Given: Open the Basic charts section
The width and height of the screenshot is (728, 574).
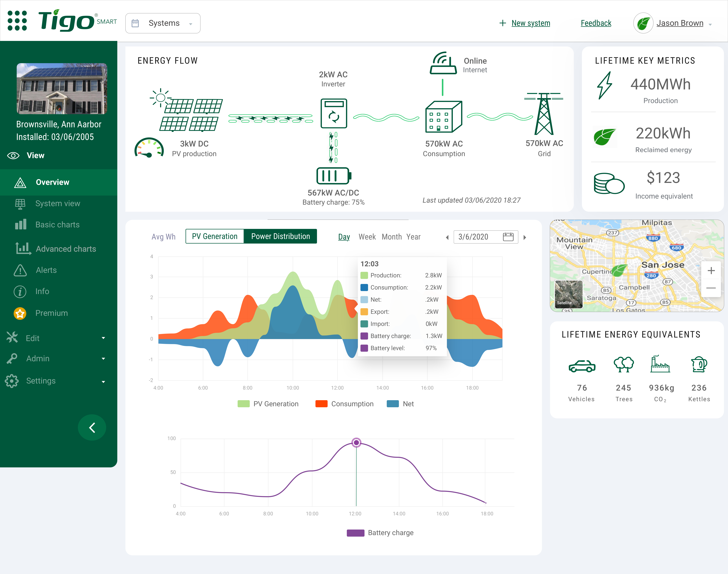Looking at the screenshot, I should click(57, 224).
